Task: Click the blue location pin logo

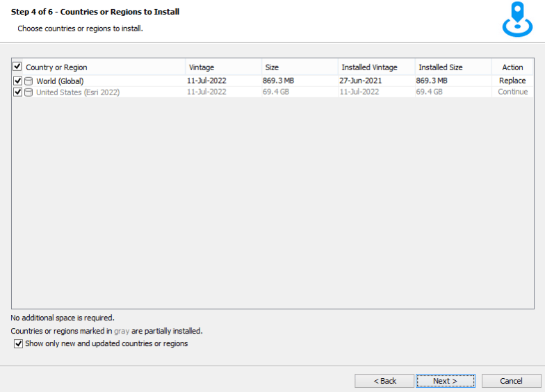Action: tap(517, 19)
